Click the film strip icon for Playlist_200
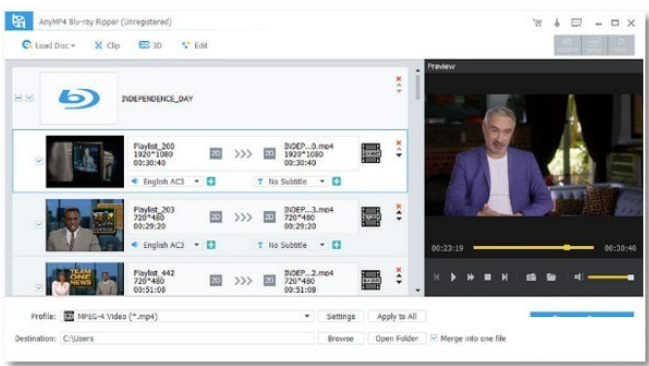The width and height of the screenshot is (649, 366). coord(370,154)
